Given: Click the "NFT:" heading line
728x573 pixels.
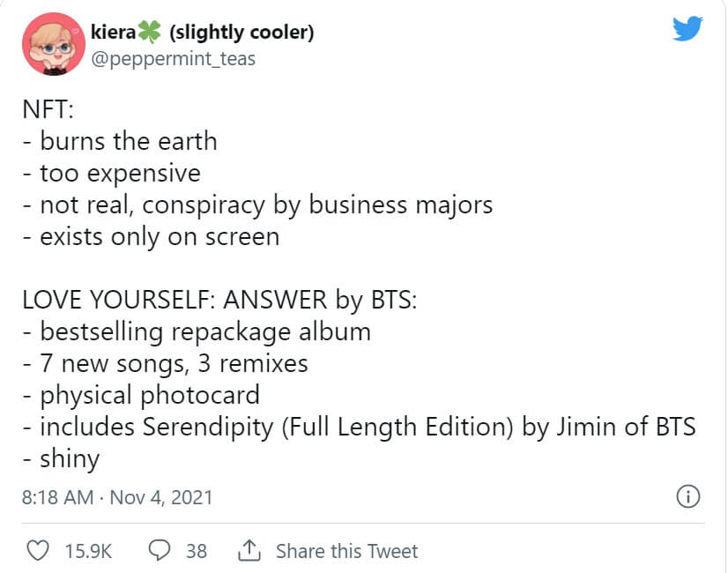Looking at the screenshot, I should (52, 109).
